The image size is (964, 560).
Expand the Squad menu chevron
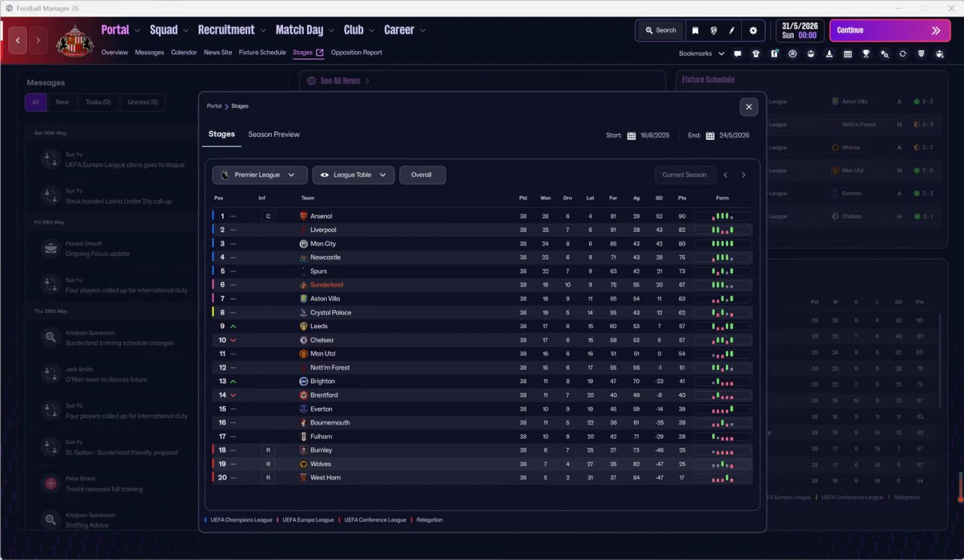185,31
